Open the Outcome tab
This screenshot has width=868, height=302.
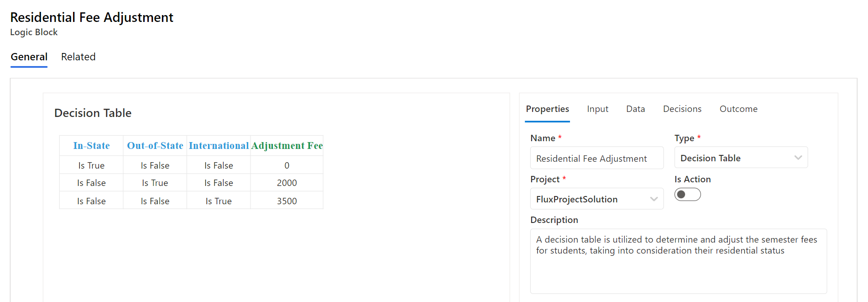[738, 109]
